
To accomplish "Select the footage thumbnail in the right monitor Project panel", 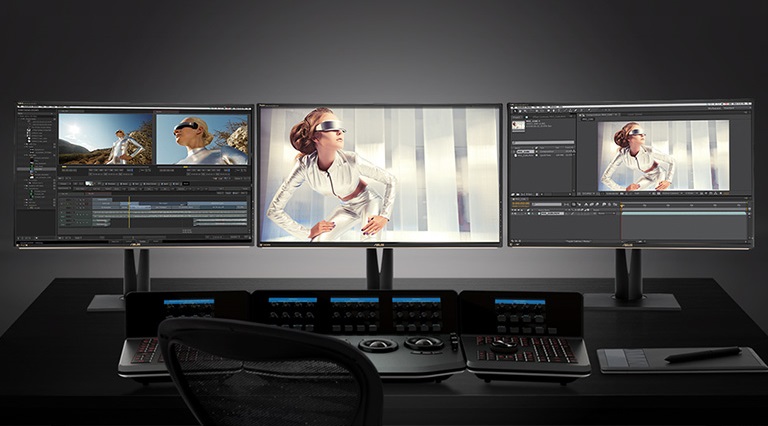I will point(518,125).
